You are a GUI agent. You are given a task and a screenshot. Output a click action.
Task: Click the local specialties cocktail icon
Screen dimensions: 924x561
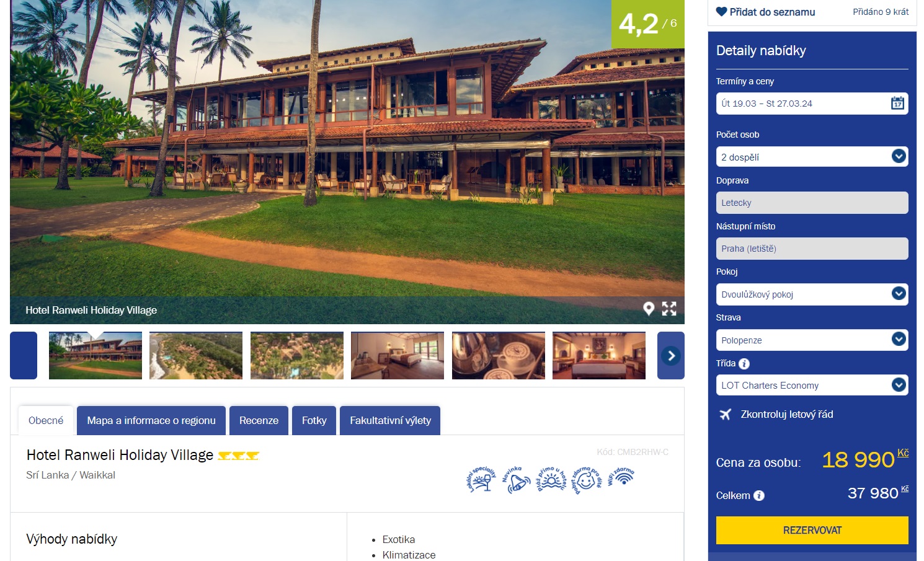point(481,480)
